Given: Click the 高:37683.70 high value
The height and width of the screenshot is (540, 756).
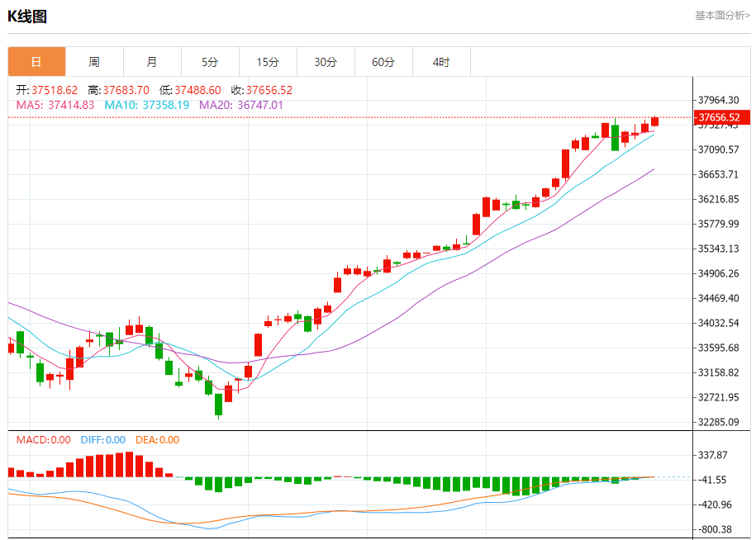Looking at the screenshot, I should [x=119, y=90].
